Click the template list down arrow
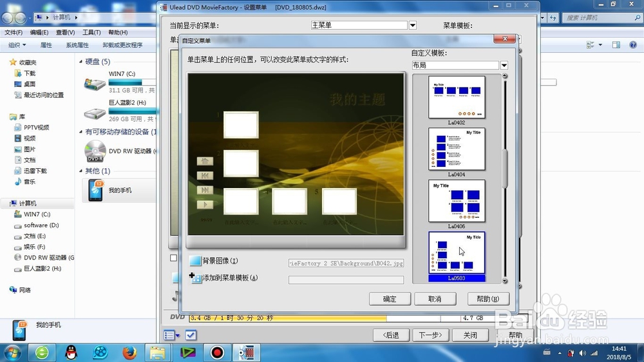The image size is (644, 362). click(505, 281)
